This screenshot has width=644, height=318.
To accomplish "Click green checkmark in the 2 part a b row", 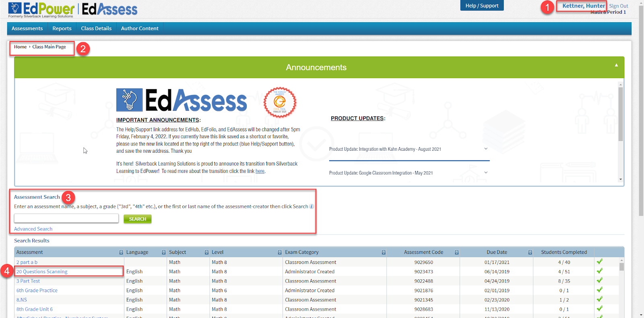I will tap(600, 262).
